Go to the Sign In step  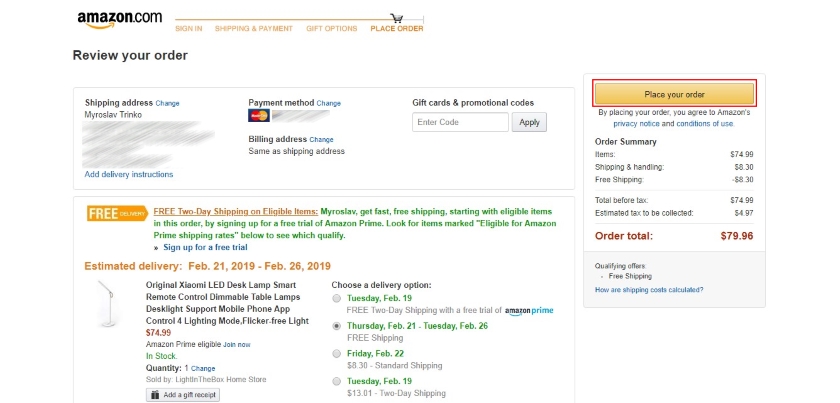(189, 29)
